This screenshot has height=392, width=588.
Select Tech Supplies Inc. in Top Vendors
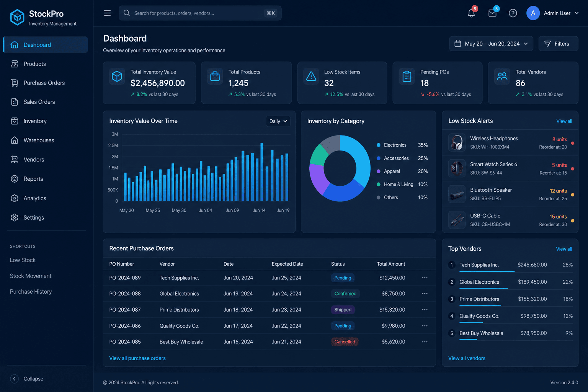(x=479, y=265)
